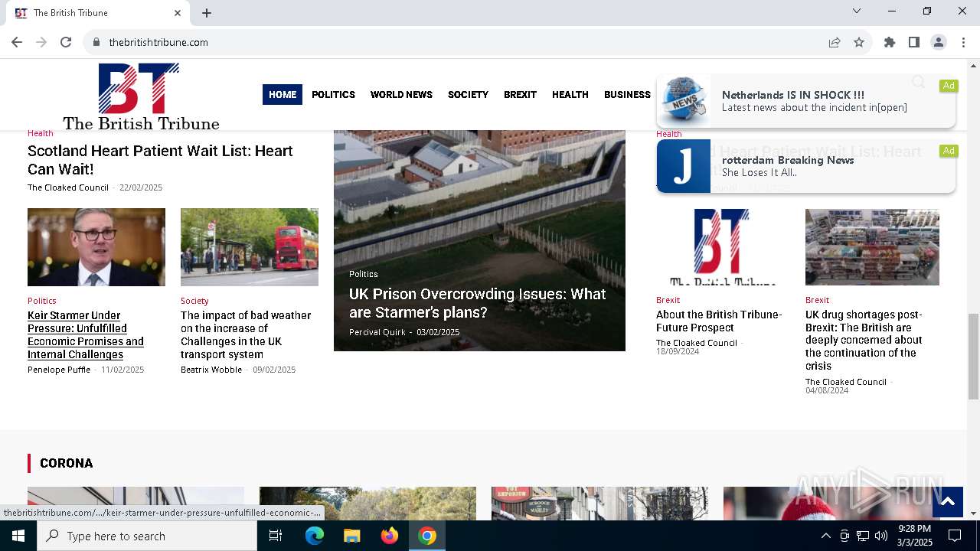Click the address bar URL field
Viewport: 980px width, 551px height.
[459, 42]
